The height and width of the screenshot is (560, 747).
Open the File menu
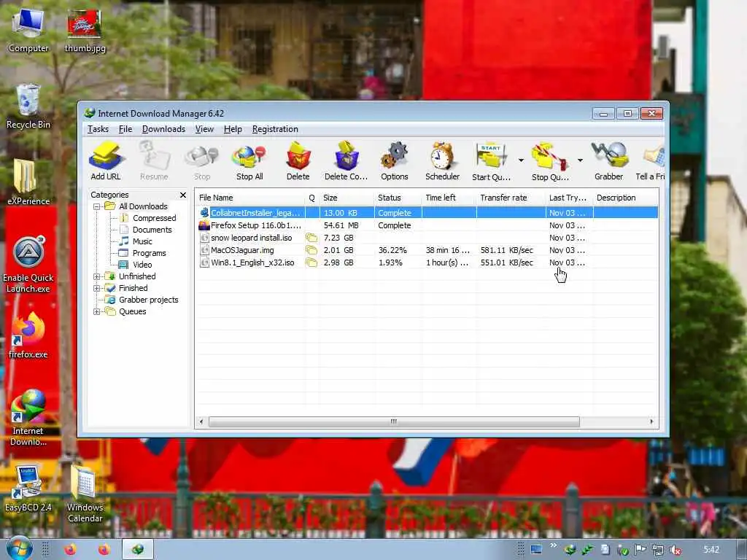pos(125,129)
